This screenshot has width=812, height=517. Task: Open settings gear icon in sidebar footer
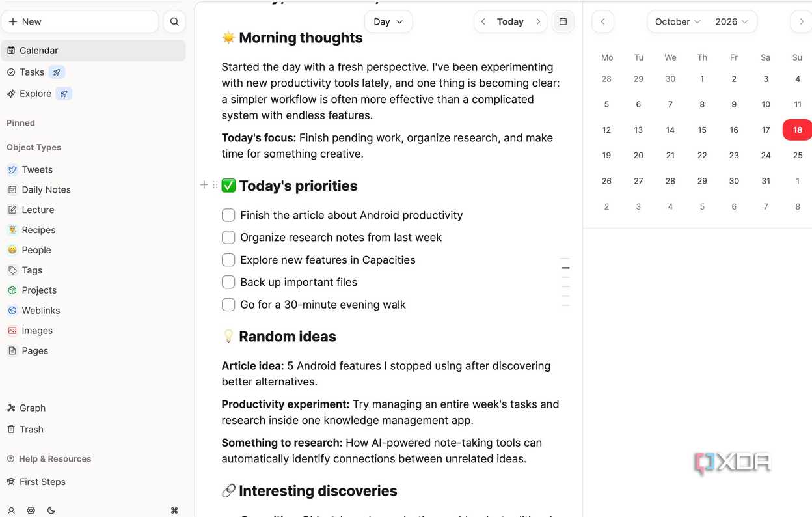click(31, 510)
